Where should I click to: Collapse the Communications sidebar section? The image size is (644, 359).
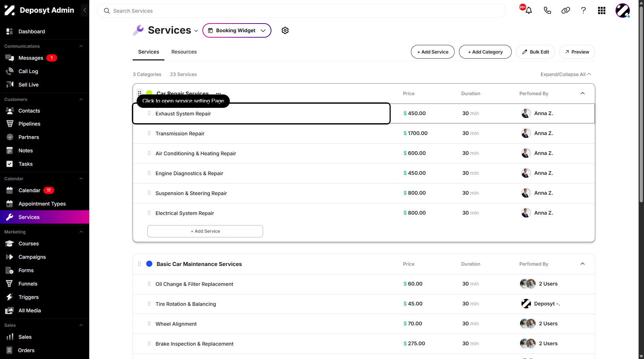tap(81, 46)
